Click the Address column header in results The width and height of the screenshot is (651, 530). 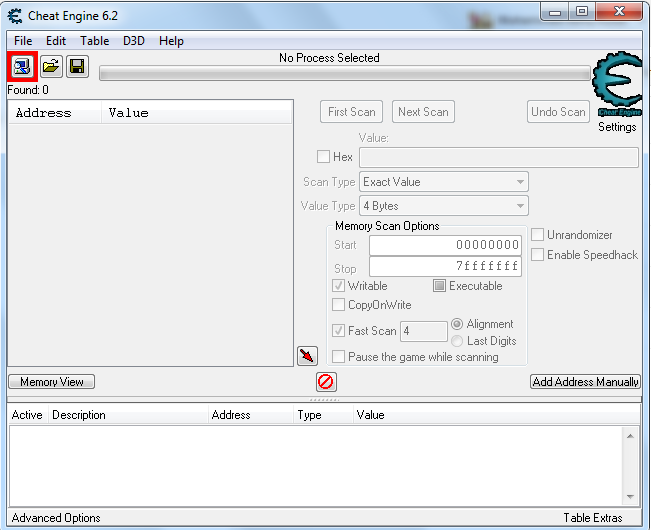click(x=55, y=112)
